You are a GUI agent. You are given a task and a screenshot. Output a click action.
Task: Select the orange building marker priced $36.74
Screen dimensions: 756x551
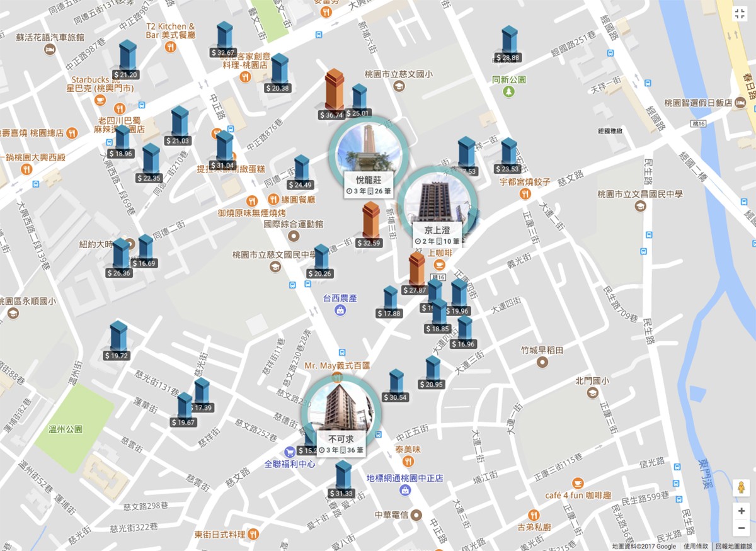[333, 94]
